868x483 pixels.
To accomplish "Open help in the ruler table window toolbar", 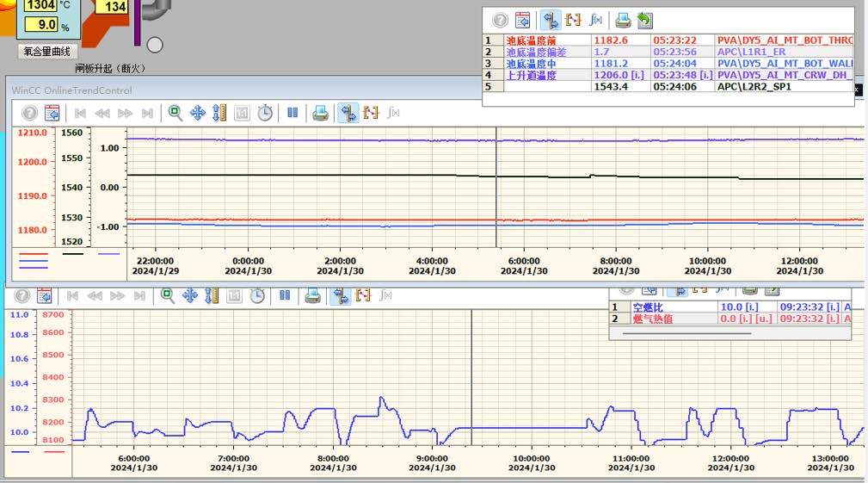I will pyautogui.click(x=500, y=21).
